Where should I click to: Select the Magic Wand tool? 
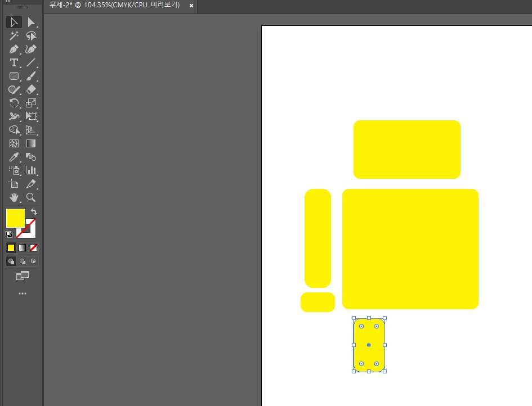click(14, 35)
